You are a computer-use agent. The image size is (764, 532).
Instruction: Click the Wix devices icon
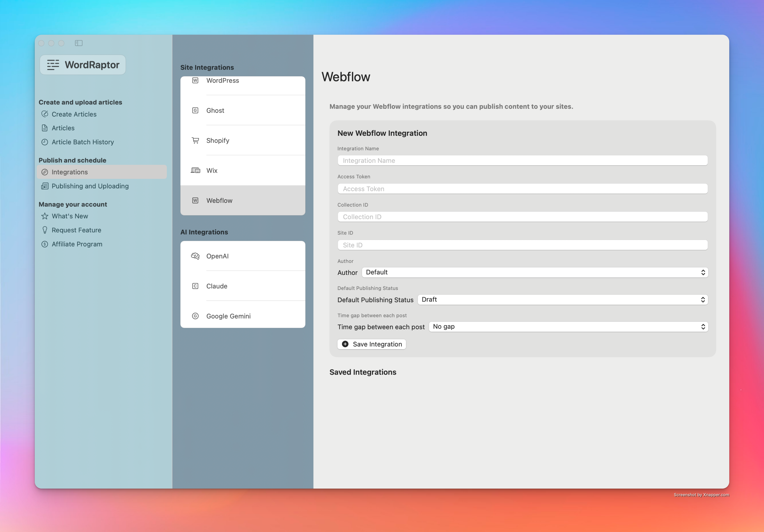(195, 170)
